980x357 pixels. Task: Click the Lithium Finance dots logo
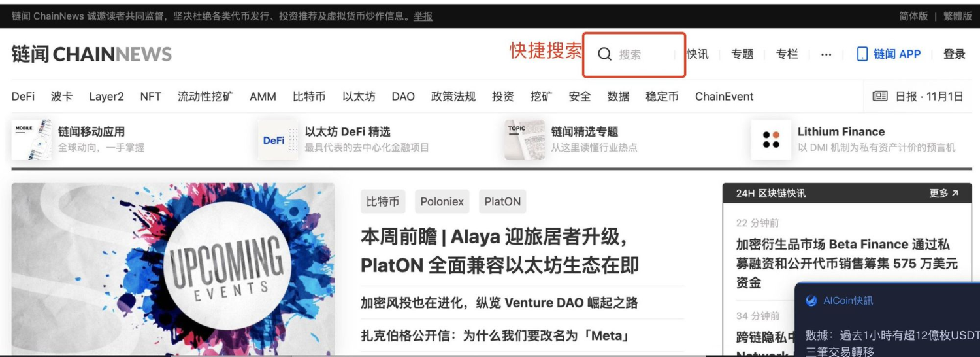771,139
